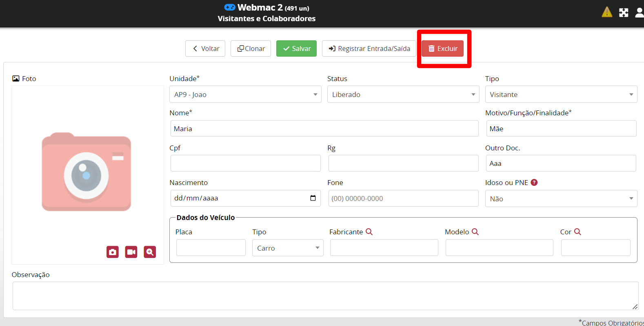The height and width of the screenshot is (326, 644).
Task: Click the camera capture photo icon
Action: pyautogui.click(x=113, y=252)
